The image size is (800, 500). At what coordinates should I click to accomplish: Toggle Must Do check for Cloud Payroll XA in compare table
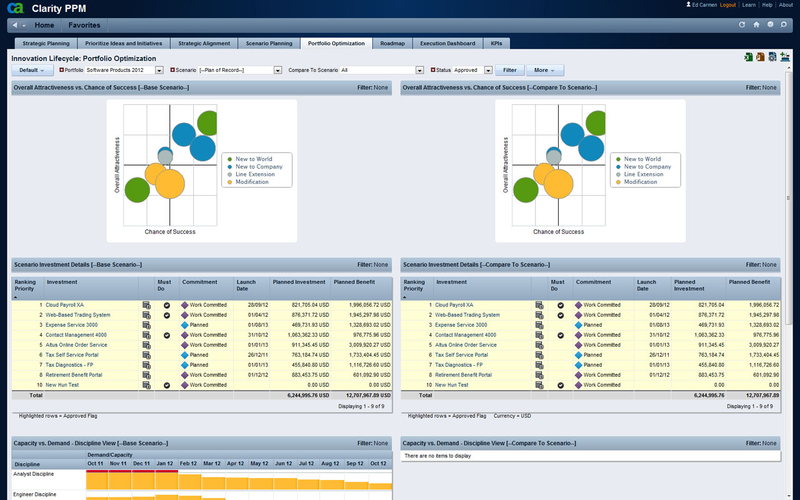560,305
